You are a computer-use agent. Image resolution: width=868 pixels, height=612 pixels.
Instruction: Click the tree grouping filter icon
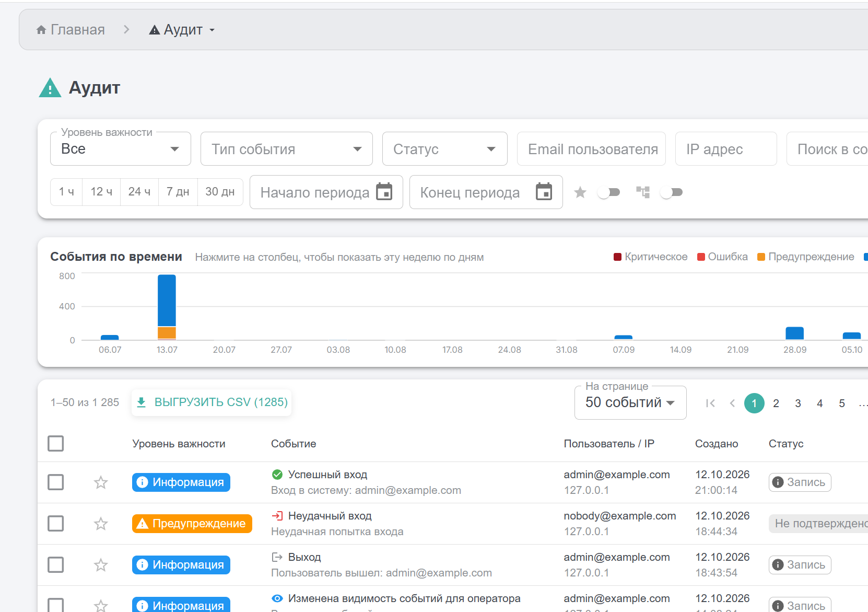point(643,192)
